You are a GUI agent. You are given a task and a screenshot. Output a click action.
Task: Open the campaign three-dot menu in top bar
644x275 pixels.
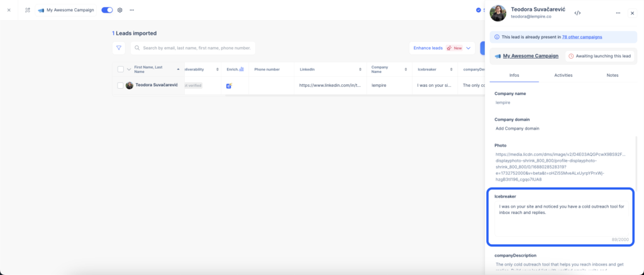131,10
